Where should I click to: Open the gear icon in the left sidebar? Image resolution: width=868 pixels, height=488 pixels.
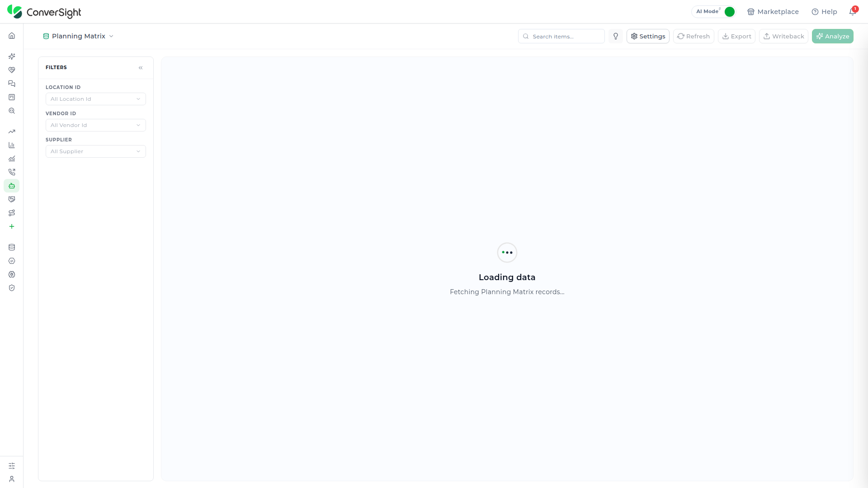tap(12, 274)
